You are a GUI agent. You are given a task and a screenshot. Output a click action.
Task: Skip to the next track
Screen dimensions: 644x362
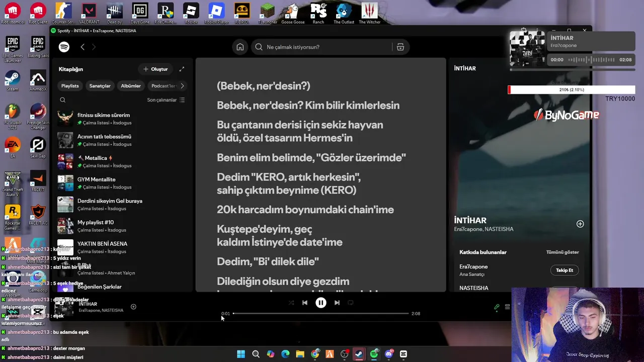coord(337,303)
